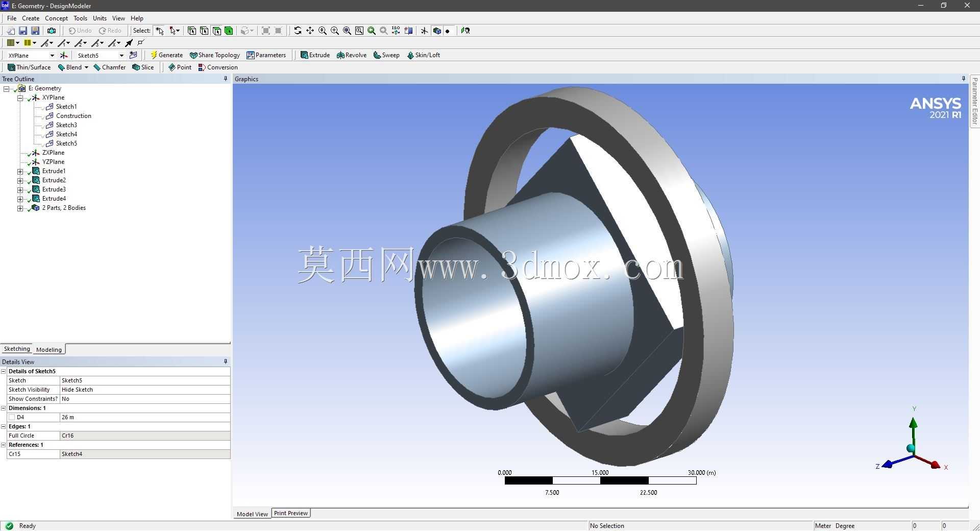980x531 pixels.
Task: Click the Isometric view icon
Action: click(x=396, y=31)
